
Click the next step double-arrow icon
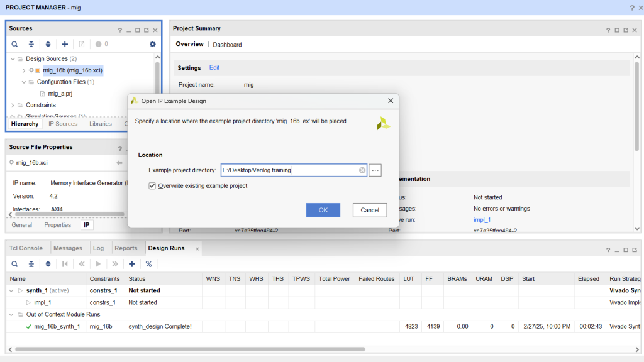pos(115,264)
